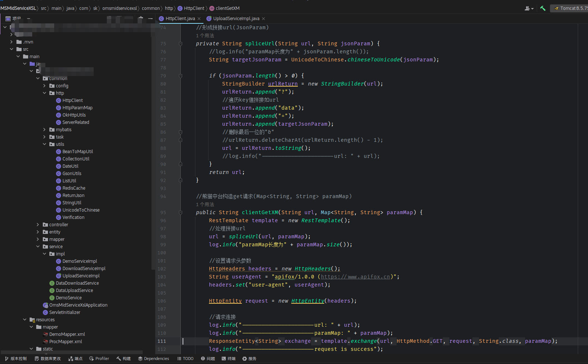Collapse the common package
The image size is (588, 364).
pos(38,79)
